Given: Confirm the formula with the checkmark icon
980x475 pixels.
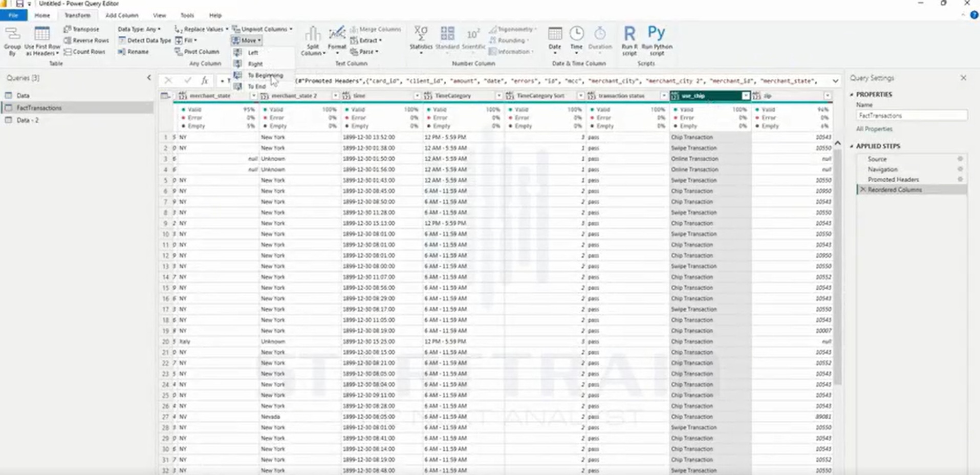Looking at the screenshot, I should click(187, 80).
